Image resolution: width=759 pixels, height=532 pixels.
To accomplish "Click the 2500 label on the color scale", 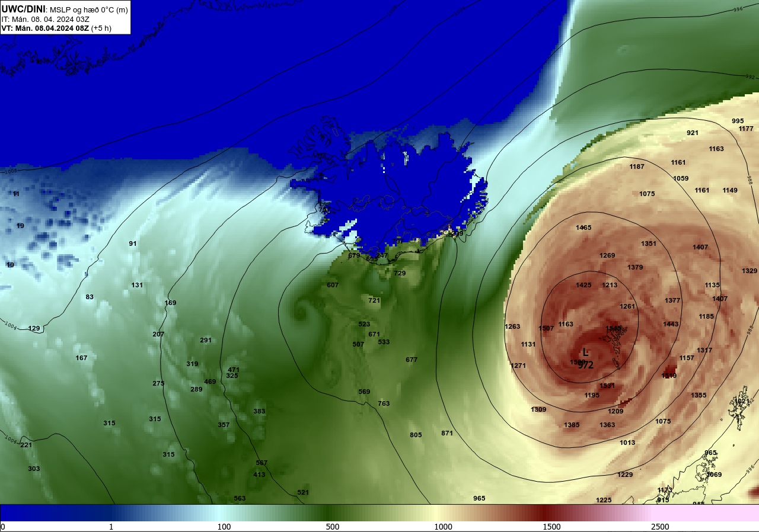I will click(x=660, y=527).
